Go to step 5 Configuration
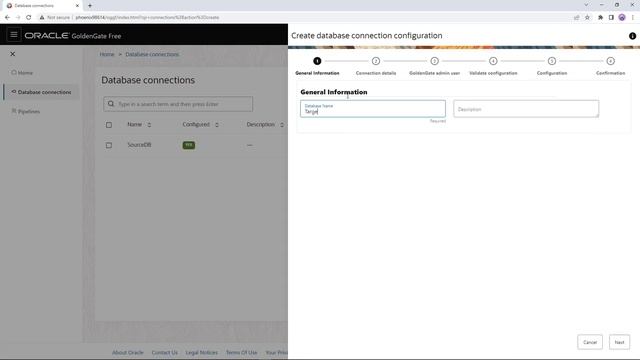640x360 pixels. [x=552, y=61]
